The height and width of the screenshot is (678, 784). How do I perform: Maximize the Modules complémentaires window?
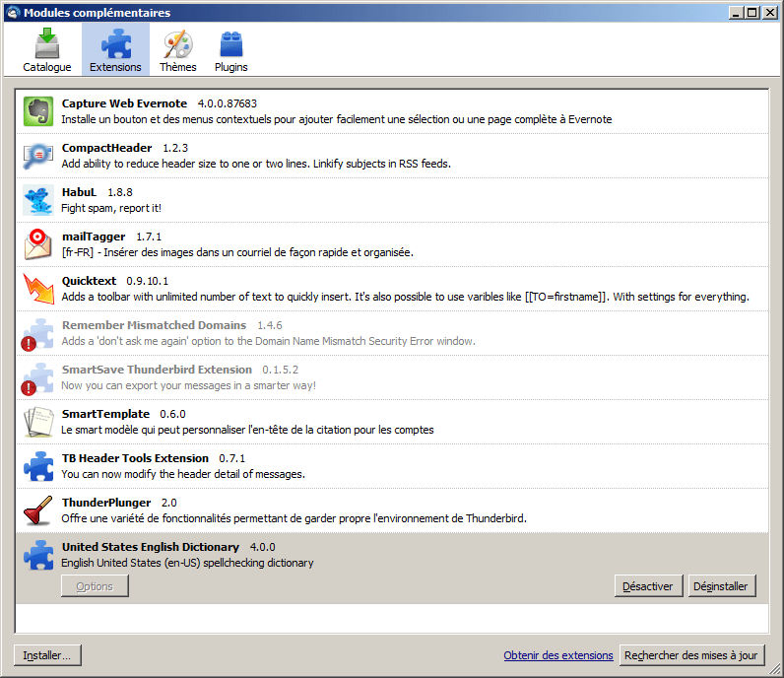click(x=752, y=13)
